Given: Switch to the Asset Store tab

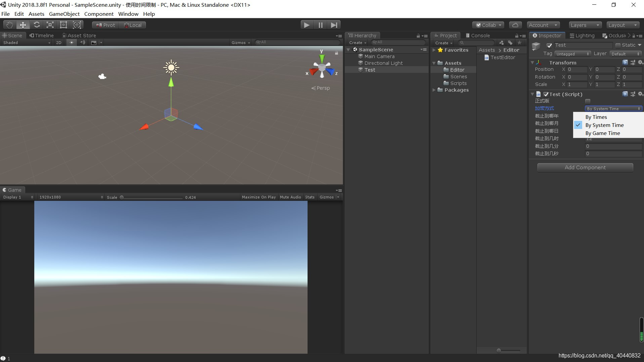Looking at the screenshot, I should [x=79, y=35].
